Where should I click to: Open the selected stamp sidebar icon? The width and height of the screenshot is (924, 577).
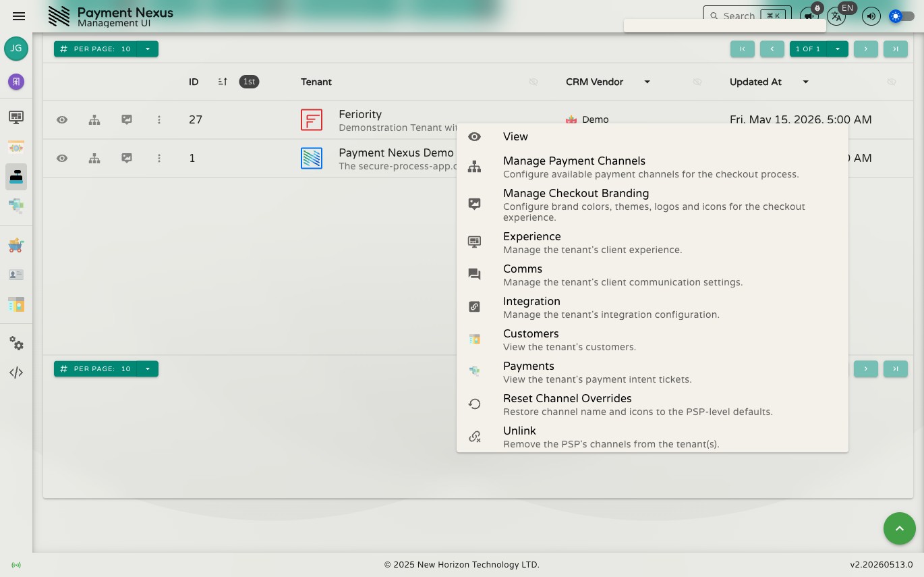16,177
